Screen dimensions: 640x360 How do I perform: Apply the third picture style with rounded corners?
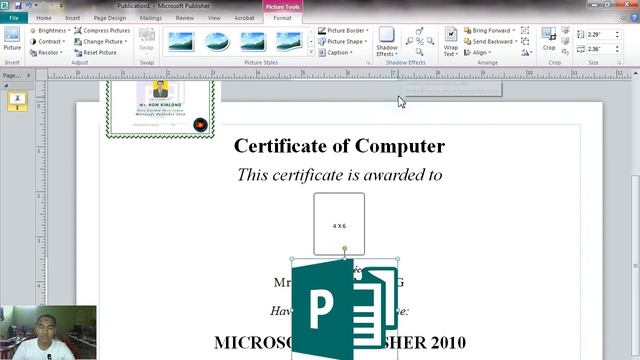[x=253, y=42]
